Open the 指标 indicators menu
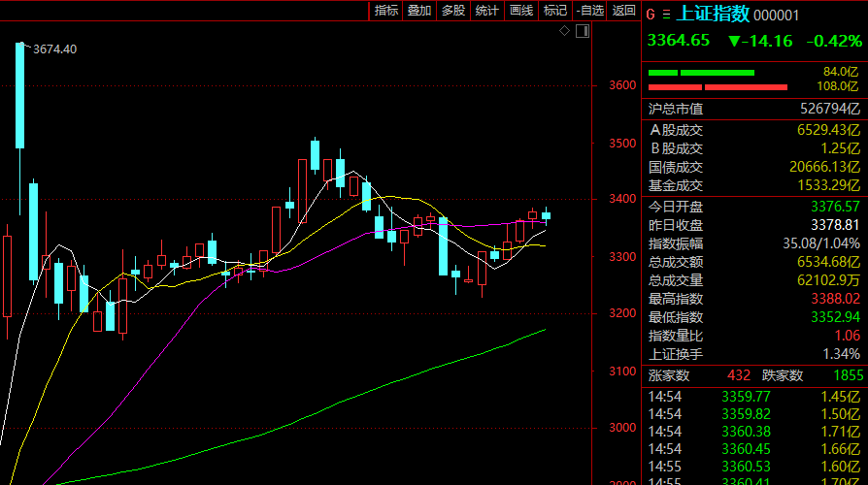The width and height of the screenshot is (868, 485). pyautogui.click(x=386, y=11)
